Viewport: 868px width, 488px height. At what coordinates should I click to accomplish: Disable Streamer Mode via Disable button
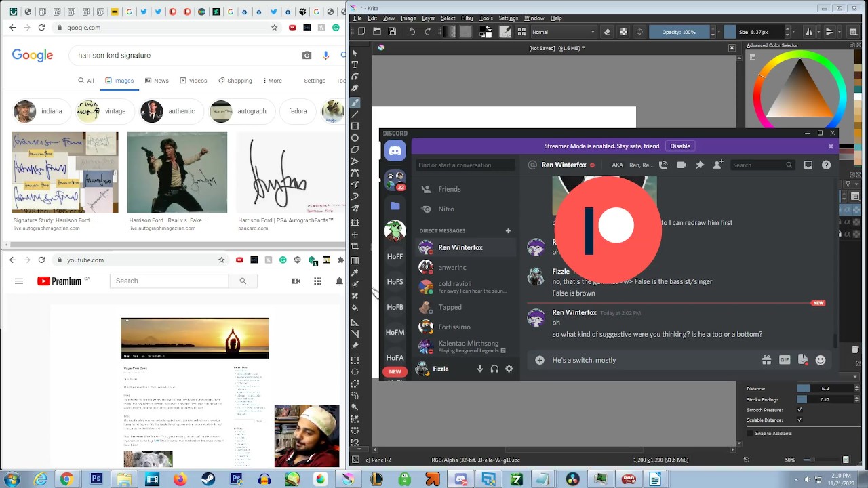coord(680,146)
